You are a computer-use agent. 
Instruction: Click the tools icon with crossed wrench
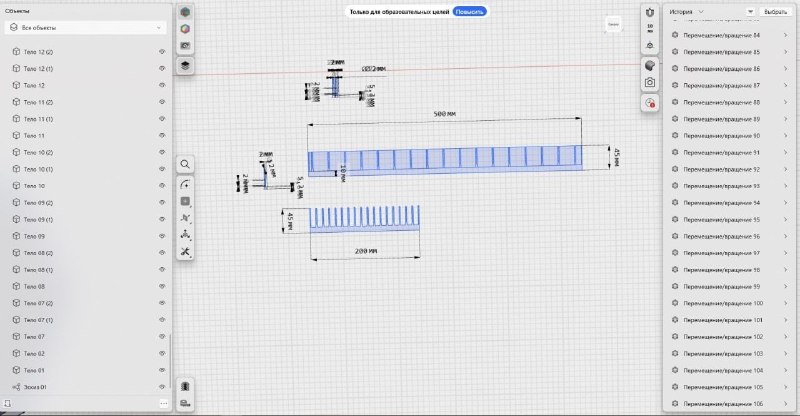(185, 252)
